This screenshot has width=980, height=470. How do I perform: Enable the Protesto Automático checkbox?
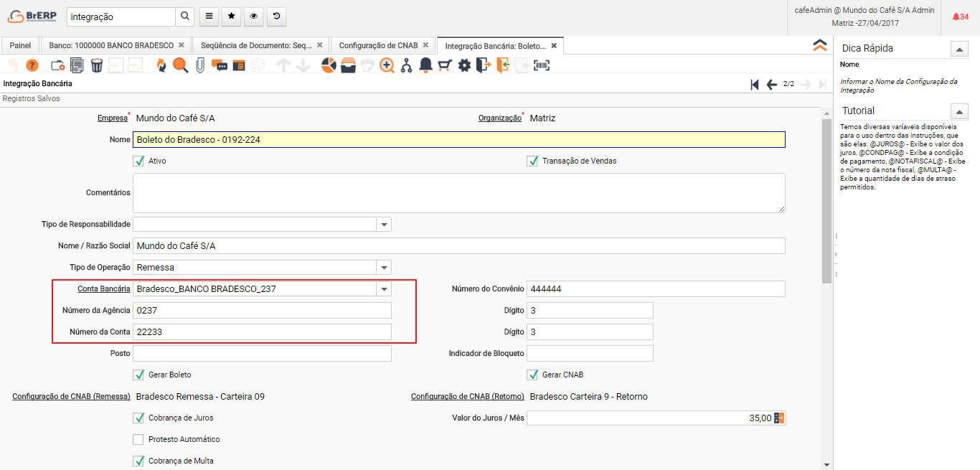[139, 439]
